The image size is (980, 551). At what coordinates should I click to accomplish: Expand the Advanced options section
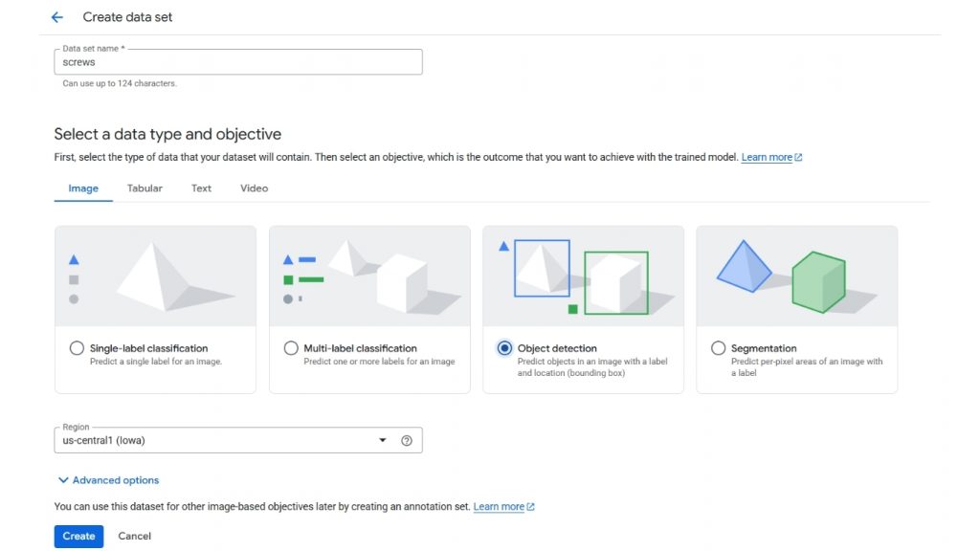tap(107, 480)
